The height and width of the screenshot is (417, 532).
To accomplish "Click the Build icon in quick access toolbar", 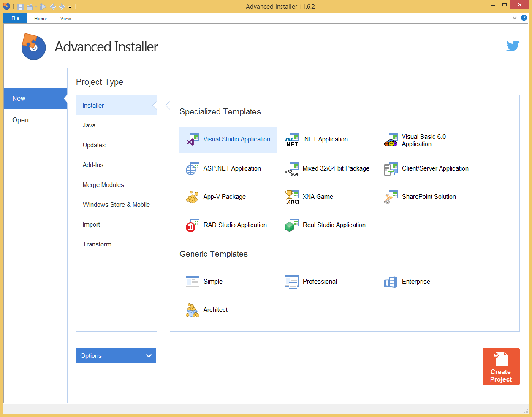I will tap(30, 7).
